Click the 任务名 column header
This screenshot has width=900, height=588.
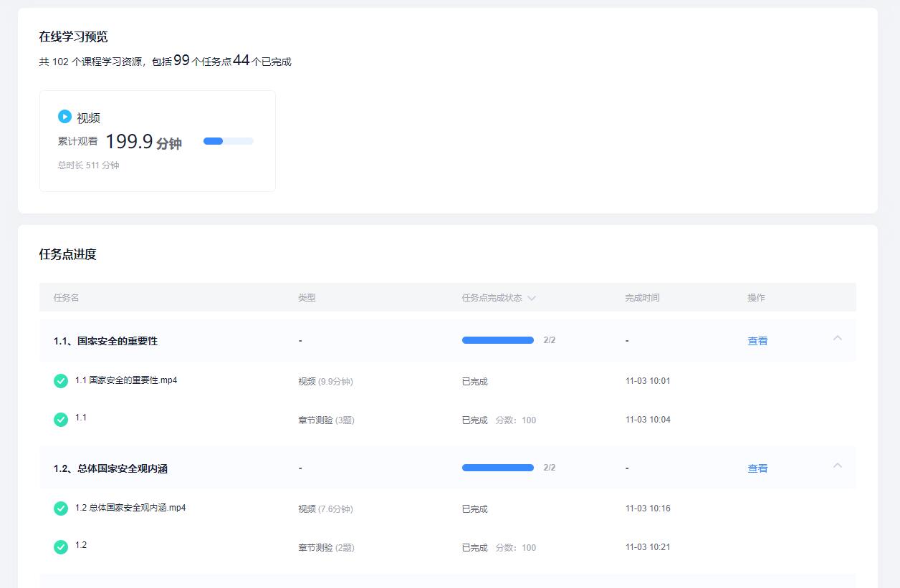(66, 298)
